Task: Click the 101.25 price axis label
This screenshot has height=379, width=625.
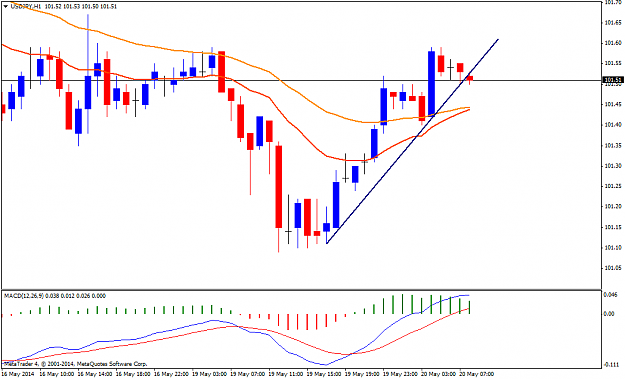Action: [x=613, y=186]
